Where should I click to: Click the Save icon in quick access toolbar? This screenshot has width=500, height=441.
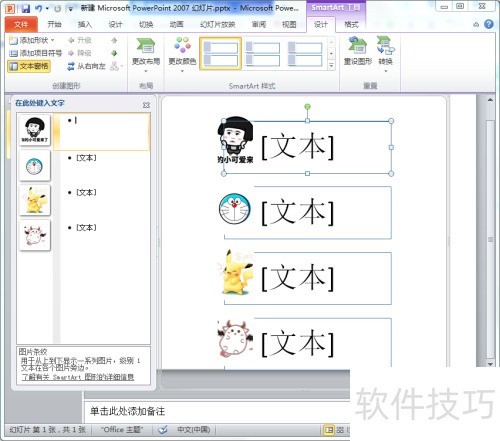26,9
